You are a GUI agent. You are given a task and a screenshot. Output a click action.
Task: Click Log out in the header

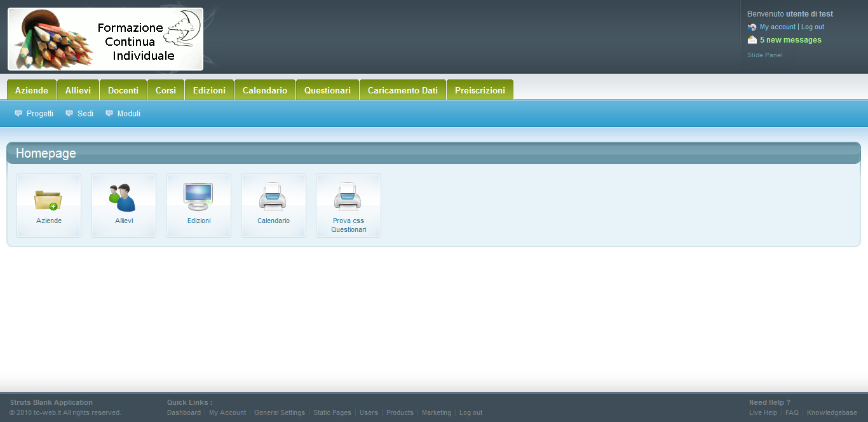(x=813, y=27)
